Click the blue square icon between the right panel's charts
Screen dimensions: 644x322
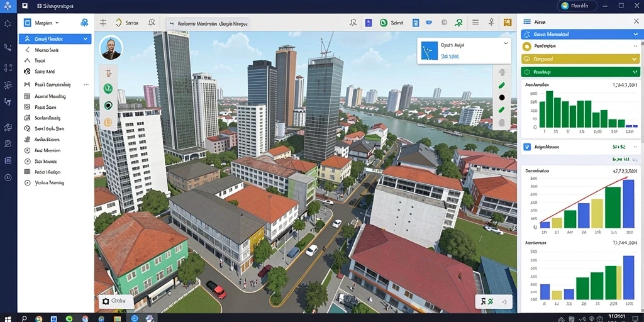coord(528,147)
